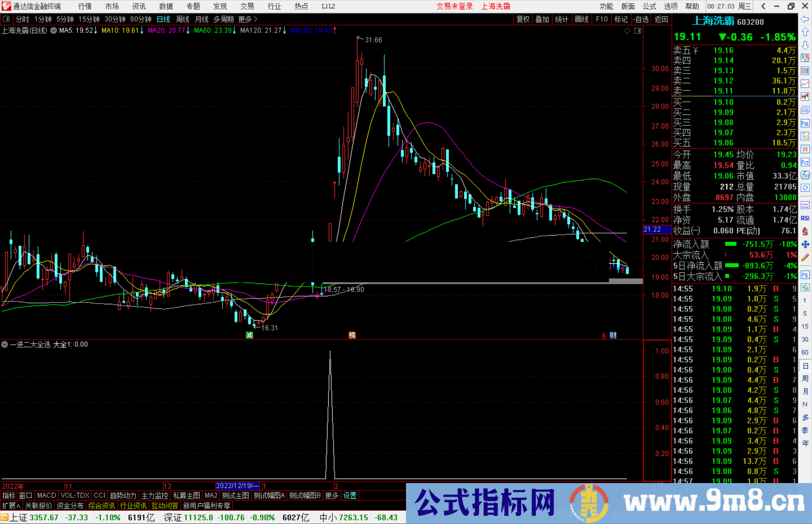Viewport: 812px width, 524px height.
Task: Click the RSI indicator icon in sidebar
Action: click(805, 218)
